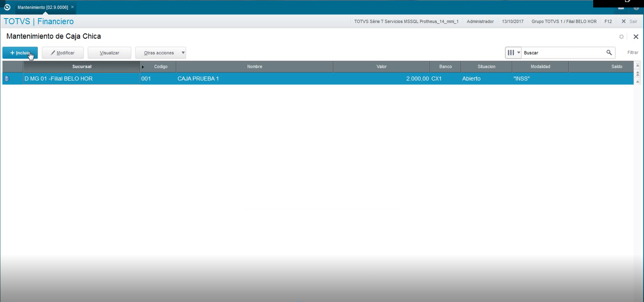644x302 pixels.
Task: Select the Mantenimiento [02.9.0006] tab
Action: pos(42,7)
